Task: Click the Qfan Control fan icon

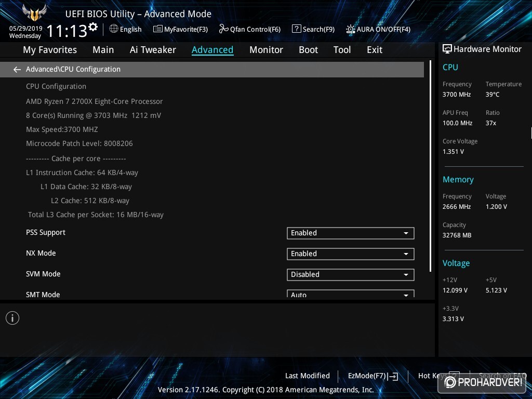Action: pyautogui.click(x=223, y=29)
